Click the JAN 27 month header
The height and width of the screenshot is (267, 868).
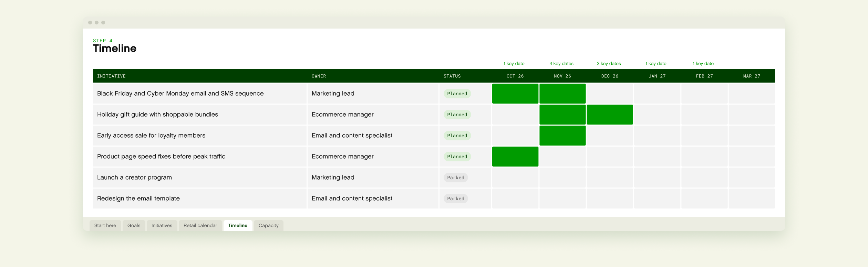coord(657,76)
